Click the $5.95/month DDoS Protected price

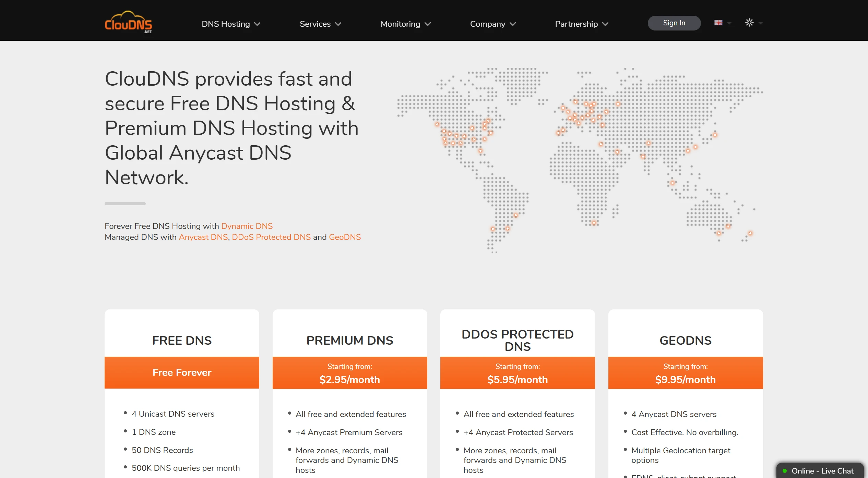coord(518,380)
